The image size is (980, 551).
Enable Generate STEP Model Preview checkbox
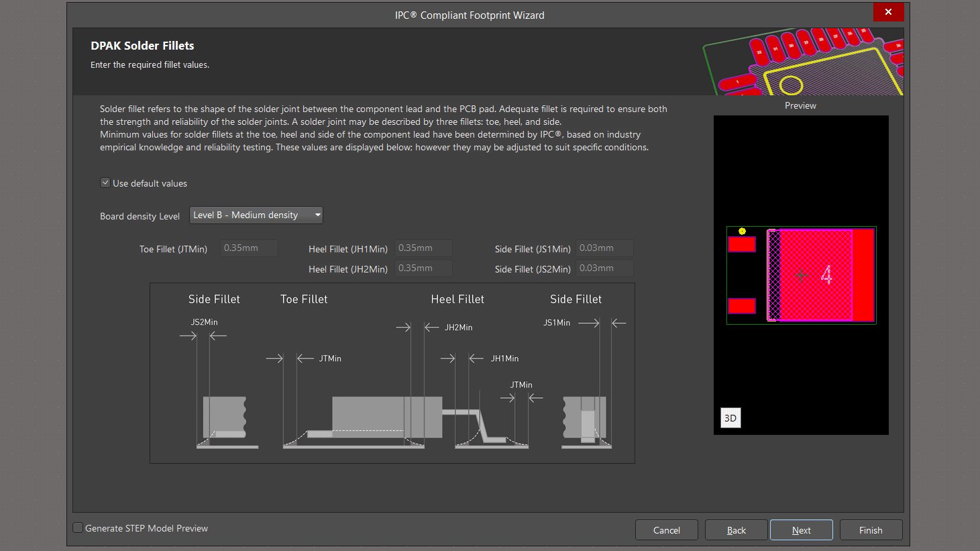78,528
